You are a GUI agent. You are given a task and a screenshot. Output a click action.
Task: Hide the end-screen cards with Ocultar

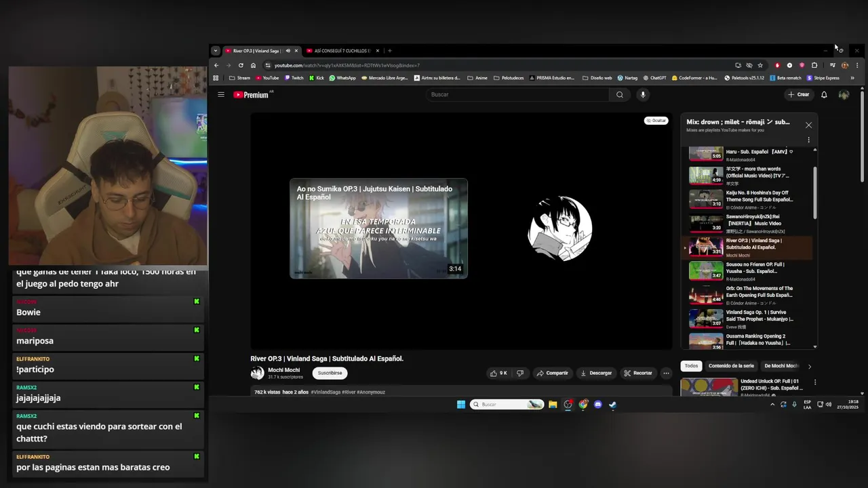point(656,121)
